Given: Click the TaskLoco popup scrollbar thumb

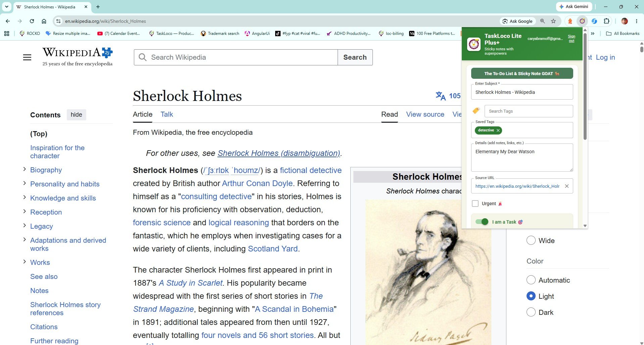Looking at the screenshot, I should [x=585, y=87].
